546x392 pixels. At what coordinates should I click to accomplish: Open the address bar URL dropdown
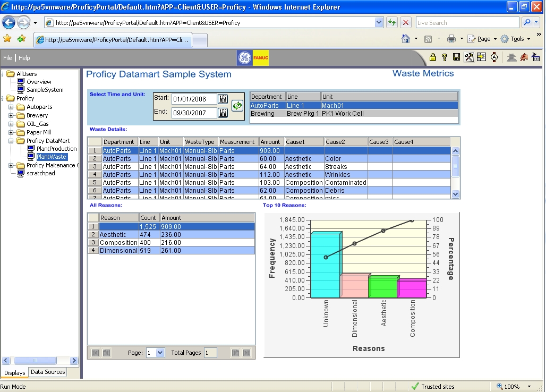point(379,23)
